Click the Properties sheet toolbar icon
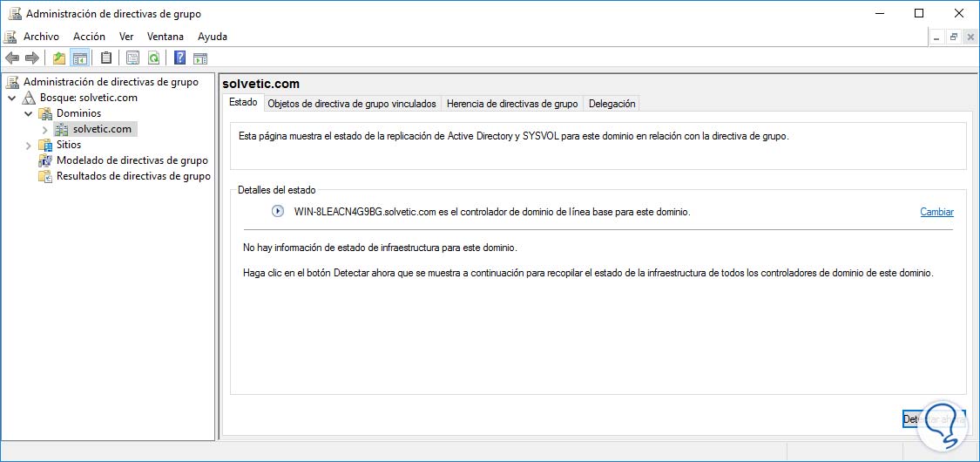980x462 pixels. coord(132,58)
